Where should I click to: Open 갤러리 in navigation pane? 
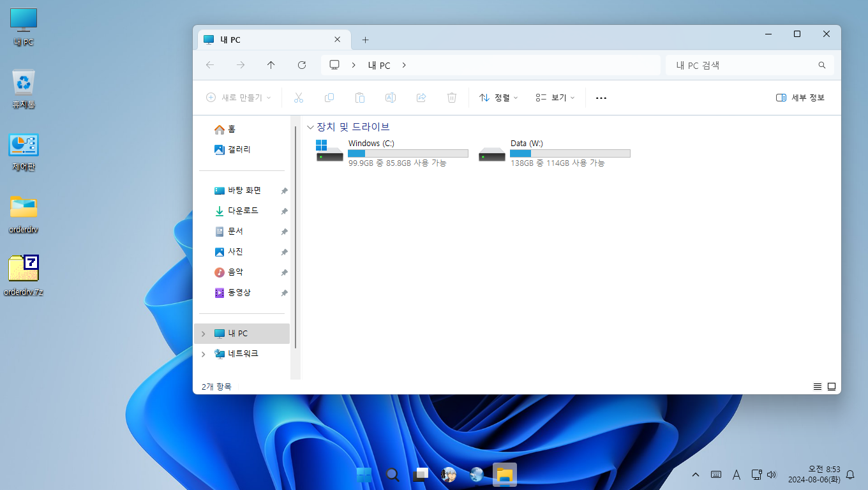(232, 150)
